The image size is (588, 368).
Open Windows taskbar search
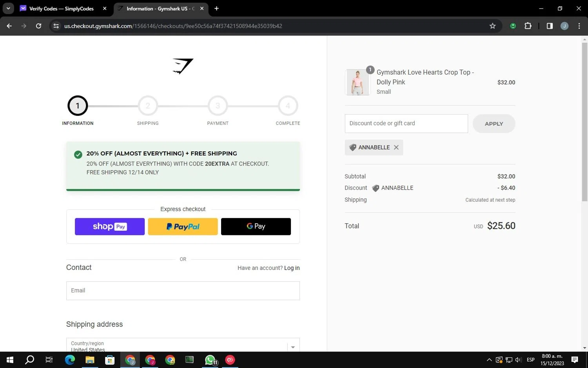pos(29,360)
